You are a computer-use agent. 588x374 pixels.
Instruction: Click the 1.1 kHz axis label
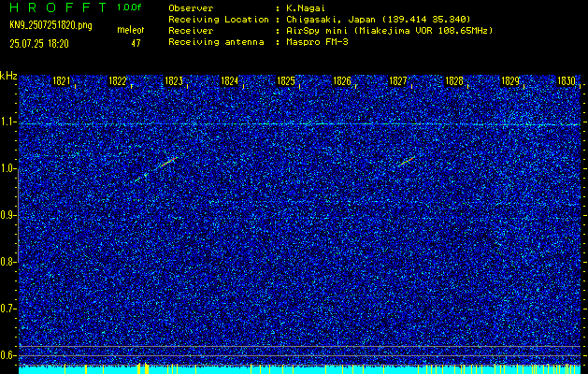[7, 122]
